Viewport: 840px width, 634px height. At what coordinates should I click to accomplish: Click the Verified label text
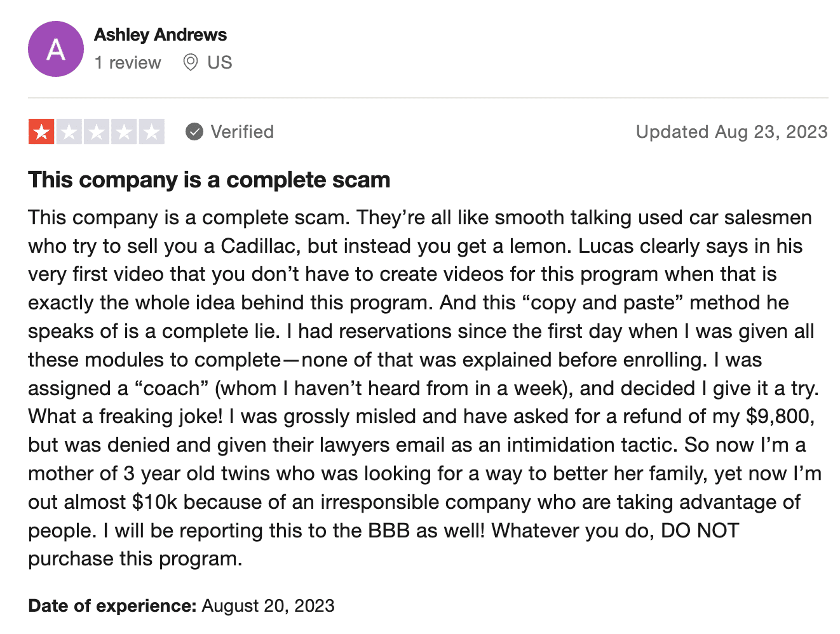[242, 132]
